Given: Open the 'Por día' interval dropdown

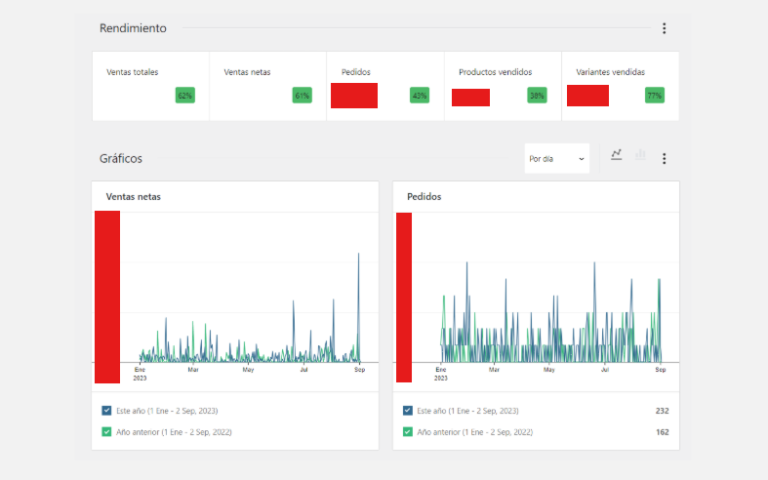Looking at the screenshot, I should [x=556, y=158].
